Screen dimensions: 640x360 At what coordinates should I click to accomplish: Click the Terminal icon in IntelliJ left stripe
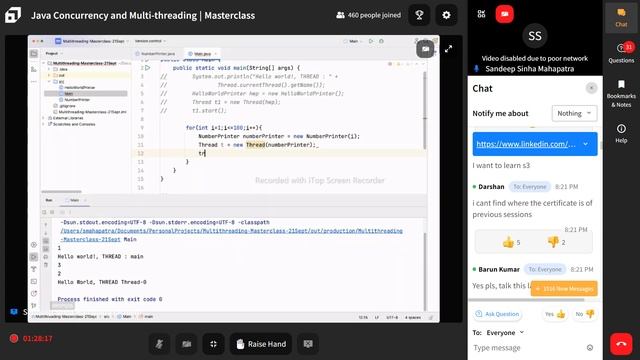click(34, 282)
